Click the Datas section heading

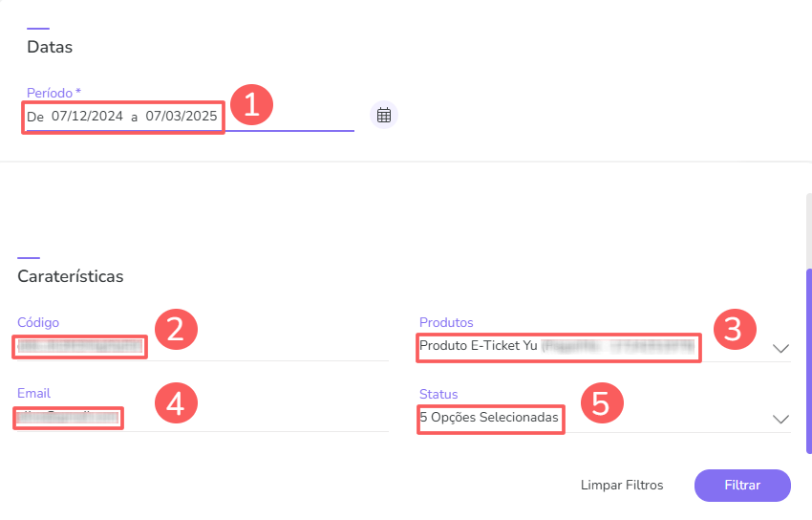[50, 46]
